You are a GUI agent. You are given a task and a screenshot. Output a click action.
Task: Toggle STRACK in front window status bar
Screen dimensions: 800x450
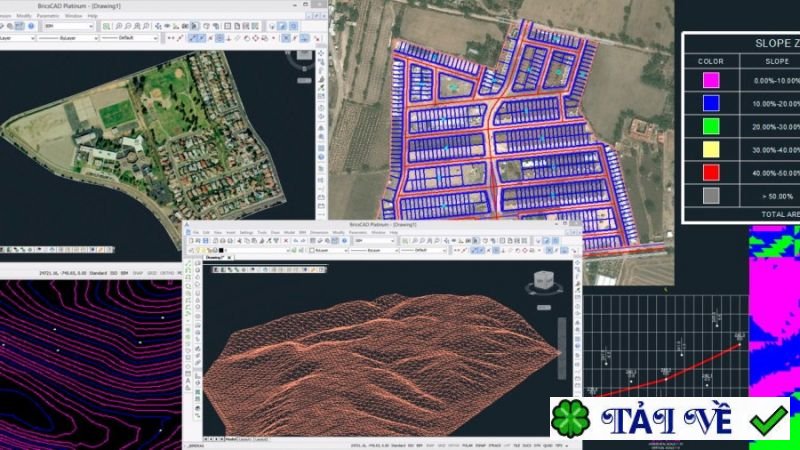coord(495,446)
